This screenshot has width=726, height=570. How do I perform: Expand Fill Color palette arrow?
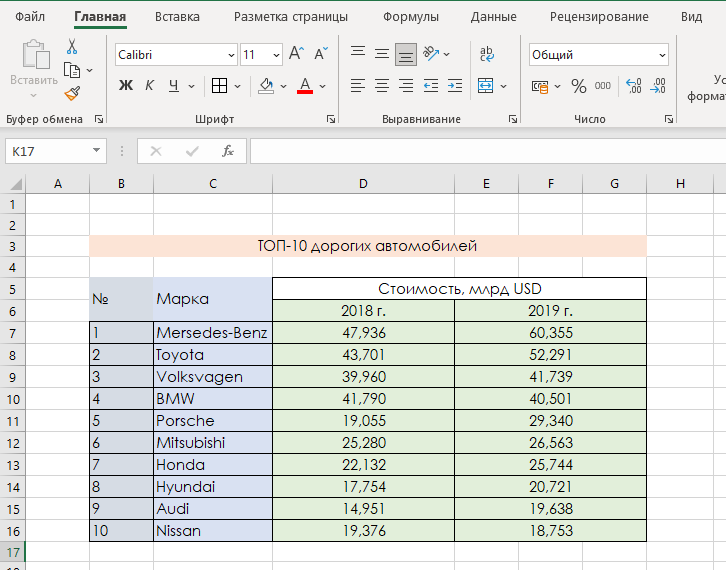pyautogui.click(x=283, y=86)
